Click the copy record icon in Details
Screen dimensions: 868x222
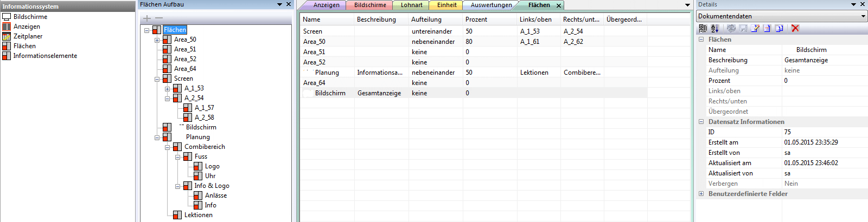point(779,28)
